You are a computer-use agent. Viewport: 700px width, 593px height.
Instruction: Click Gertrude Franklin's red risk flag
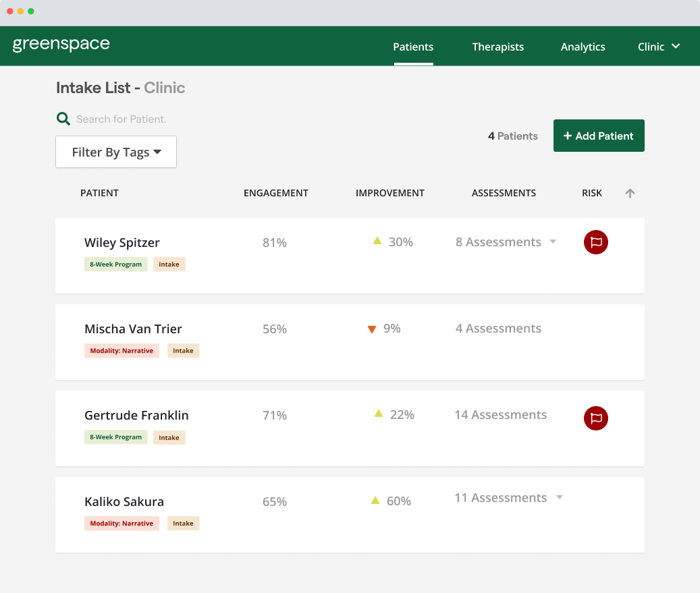[x=595, y=418]
